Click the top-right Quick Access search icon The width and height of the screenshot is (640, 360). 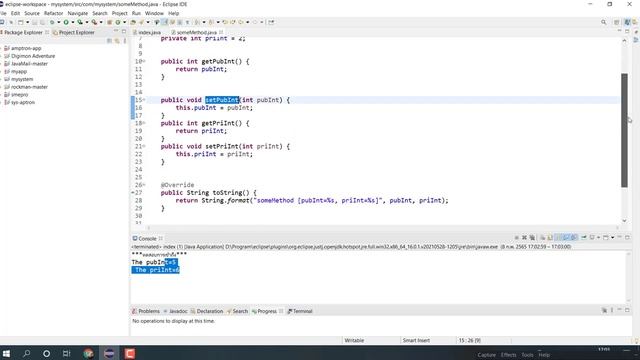(604, 22)
